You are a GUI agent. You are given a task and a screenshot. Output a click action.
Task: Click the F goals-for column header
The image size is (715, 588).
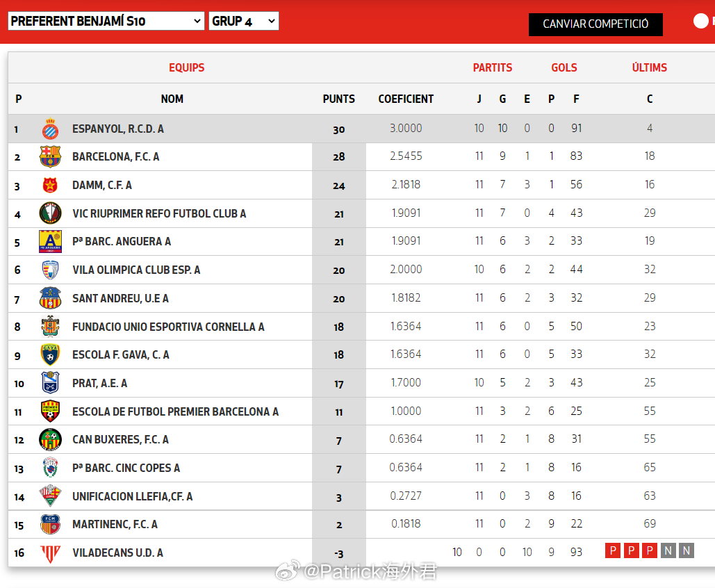point(577,99)
